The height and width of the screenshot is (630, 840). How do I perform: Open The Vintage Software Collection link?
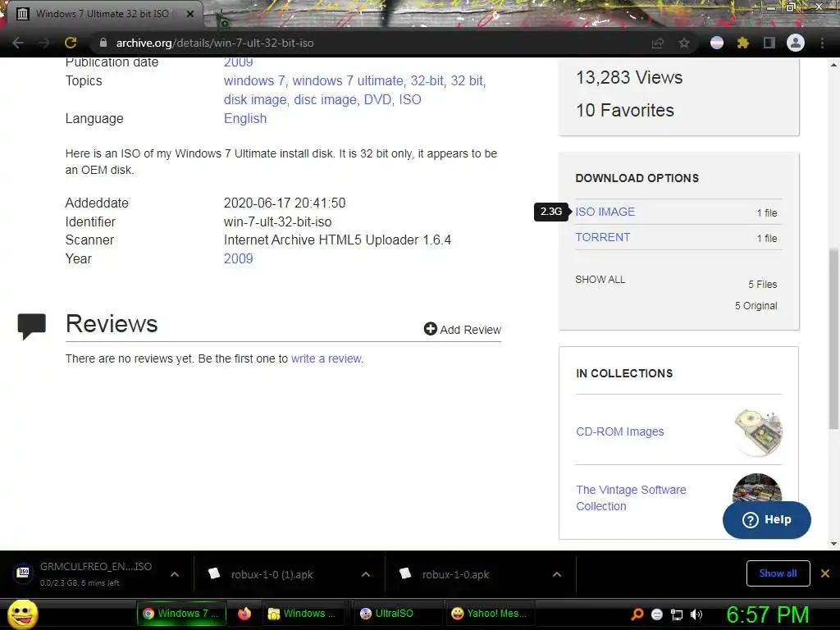(631, 498)
